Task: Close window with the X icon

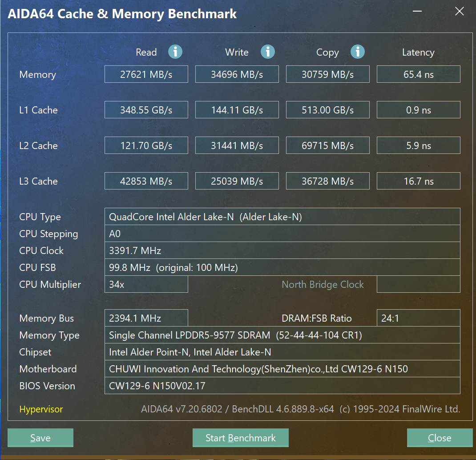Action: click(459, 11)
